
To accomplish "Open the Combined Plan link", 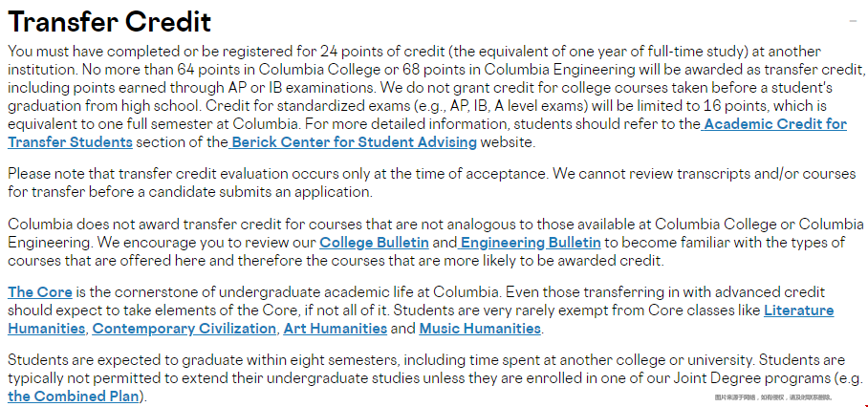I will pyautogui.click(x=74, y=396).
